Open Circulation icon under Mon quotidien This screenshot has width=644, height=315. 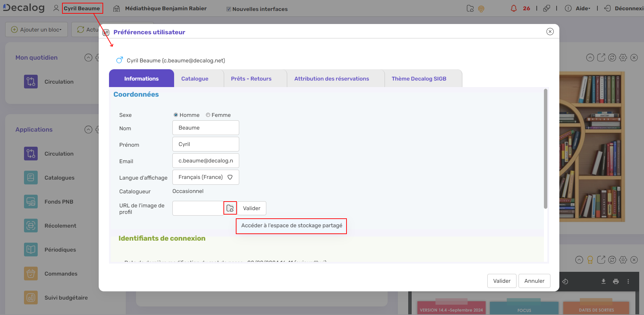(31, 82)
